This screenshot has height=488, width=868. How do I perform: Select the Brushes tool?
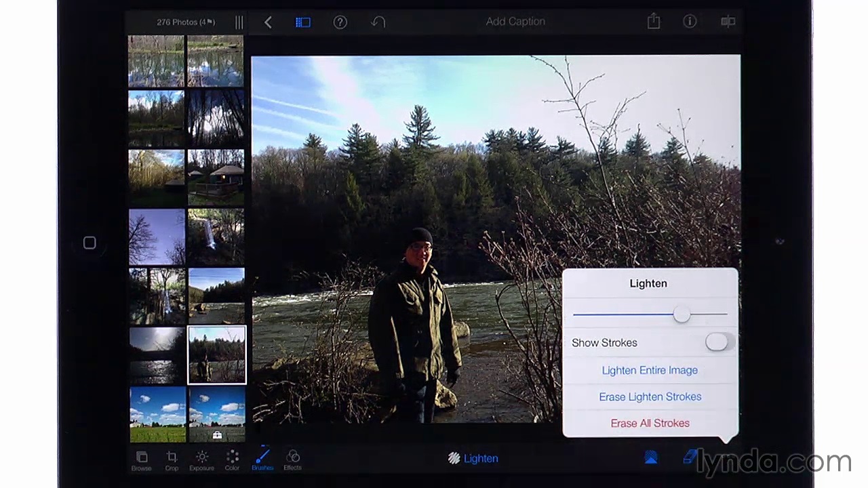pos(262,460)
